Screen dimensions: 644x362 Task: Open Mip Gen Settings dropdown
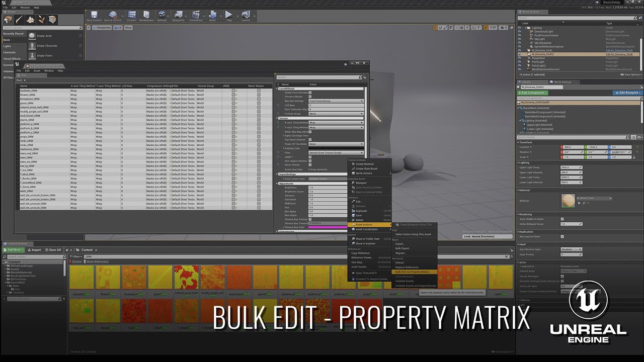tap(336, 101)
